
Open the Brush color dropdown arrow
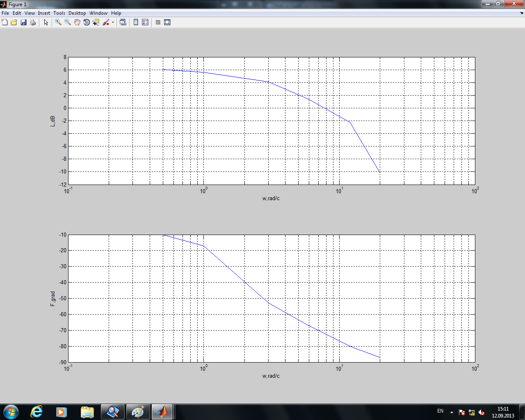pos(113,23)
